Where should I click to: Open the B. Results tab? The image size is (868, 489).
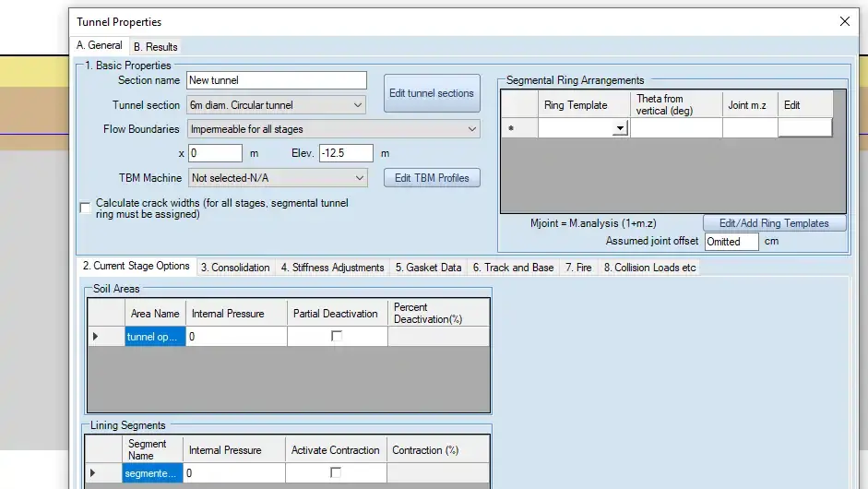point(155,47)
